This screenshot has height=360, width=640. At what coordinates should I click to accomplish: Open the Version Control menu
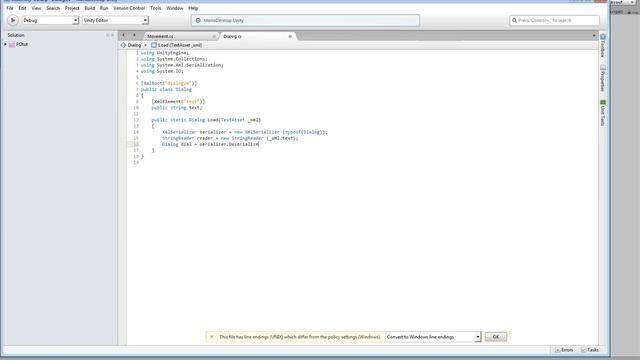click(129, 8)
